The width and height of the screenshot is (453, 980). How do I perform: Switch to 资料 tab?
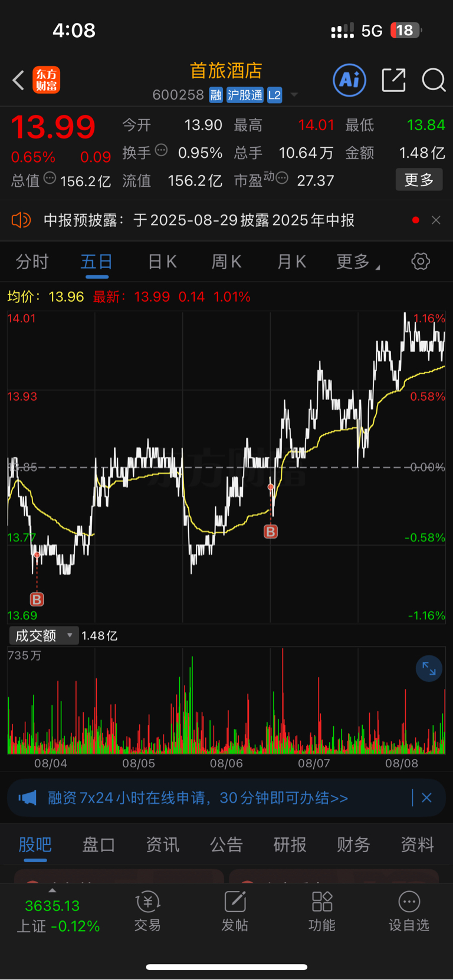[x=418, y=844]
